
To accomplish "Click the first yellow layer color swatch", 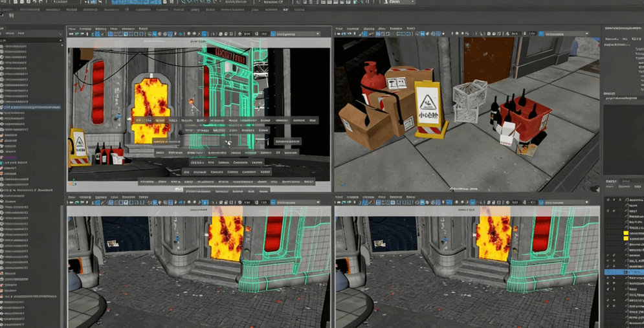I will pos(626,233).
